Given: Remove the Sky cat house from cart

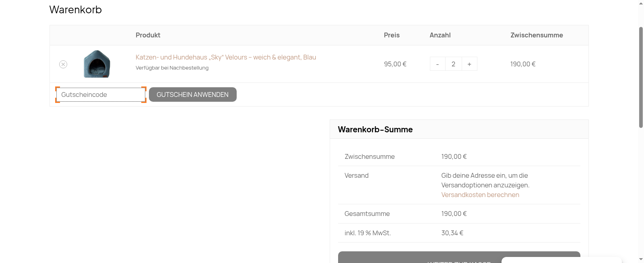Looking at the screenshot, I should click(x=63, y=64).
